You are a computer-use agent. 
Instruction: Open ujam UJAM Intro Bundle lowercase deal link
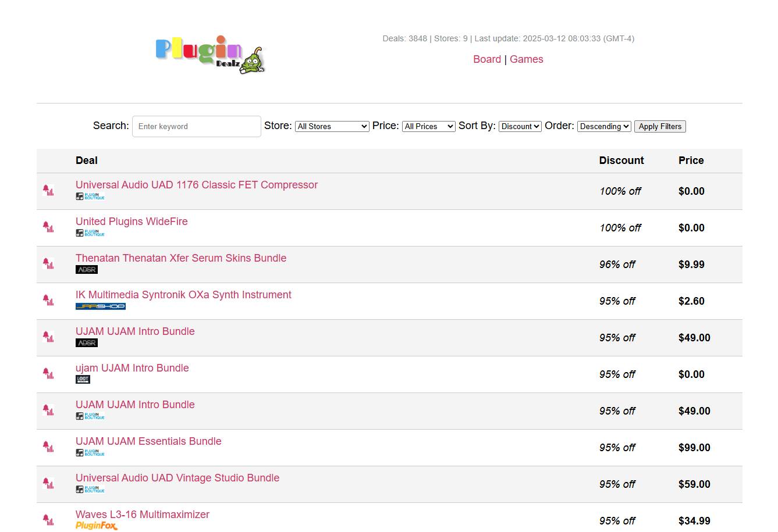(132, 368)
